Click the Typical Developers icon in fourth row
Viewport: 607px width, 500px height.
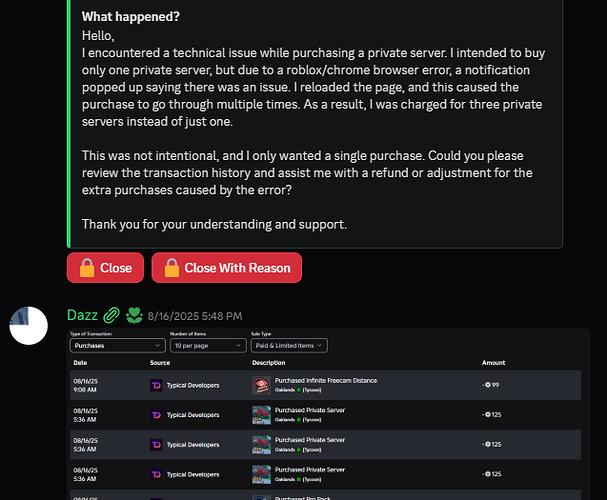click(x=155, y=473)
